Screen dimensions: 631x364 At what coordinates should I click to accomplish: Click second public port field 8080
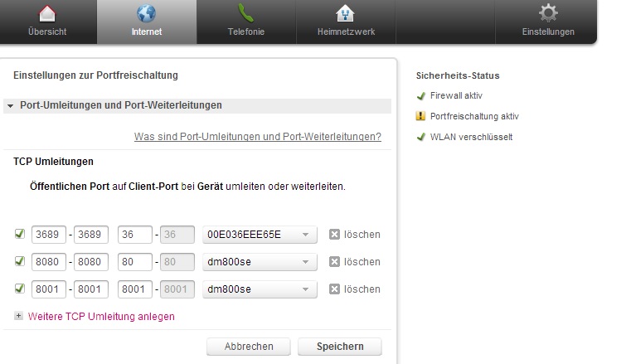pos(91,262)
